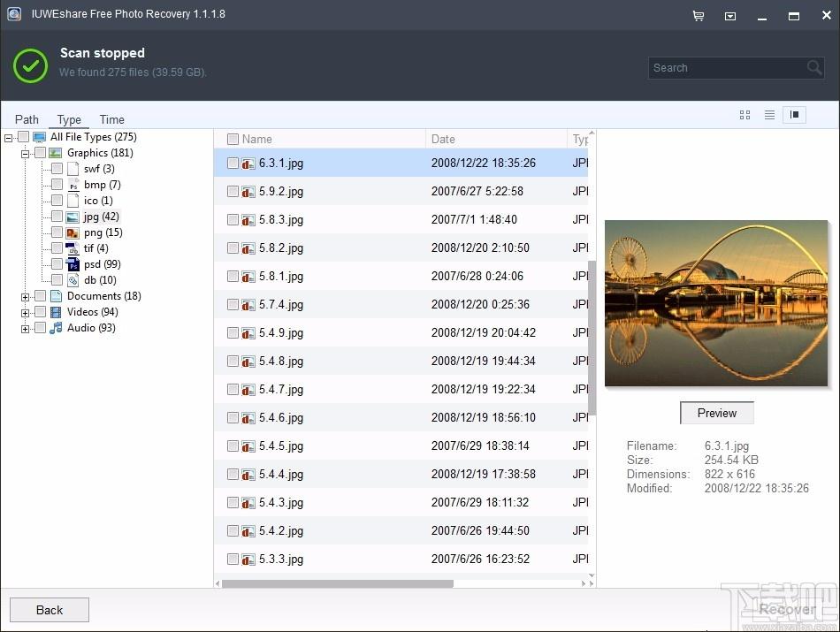Expand the Videos tree node
Screen dimensions: 840x632
(25, 313)
